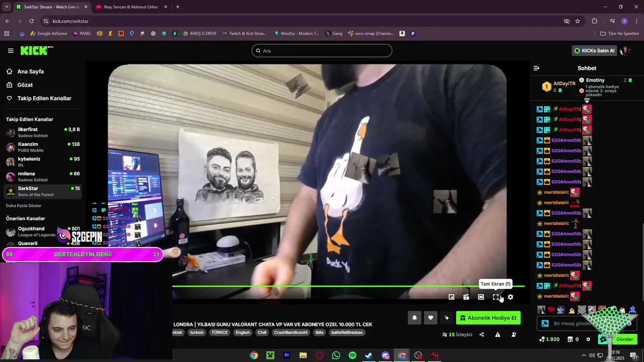Click the AliDayiTR leaderboard entry
The image size is (644, 362).
pos(558,86)
